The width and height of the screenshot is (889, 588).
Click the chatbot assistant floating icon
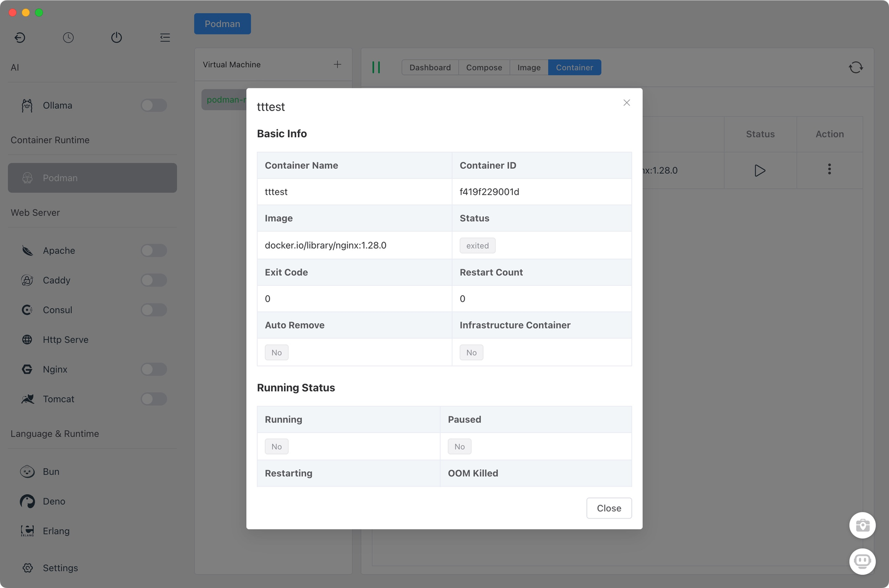[862, 561]
